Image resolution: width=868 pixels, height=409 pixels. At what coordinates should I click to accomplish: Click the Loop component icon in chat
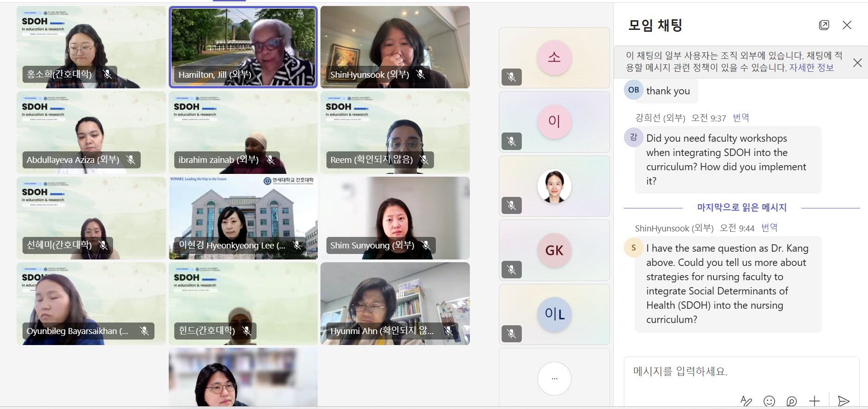click(x=792, y=401)
